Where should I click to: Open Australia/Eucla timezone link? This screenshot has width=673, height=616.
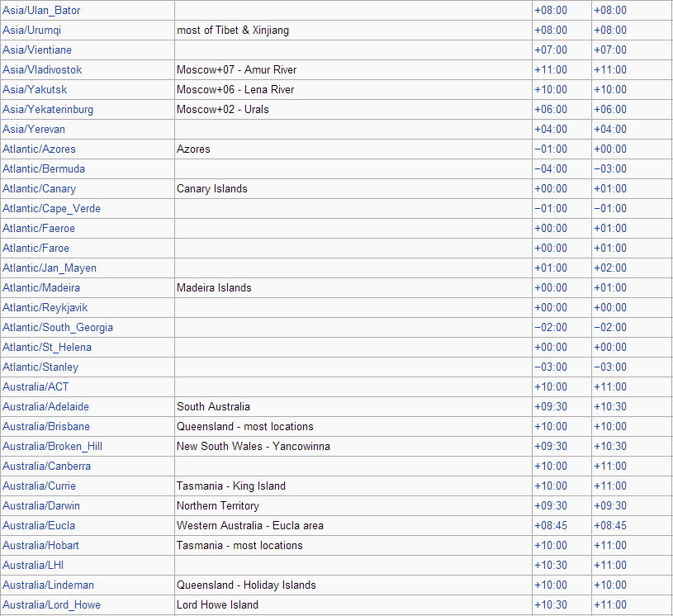pyautogui.click(x=39, y=525)
